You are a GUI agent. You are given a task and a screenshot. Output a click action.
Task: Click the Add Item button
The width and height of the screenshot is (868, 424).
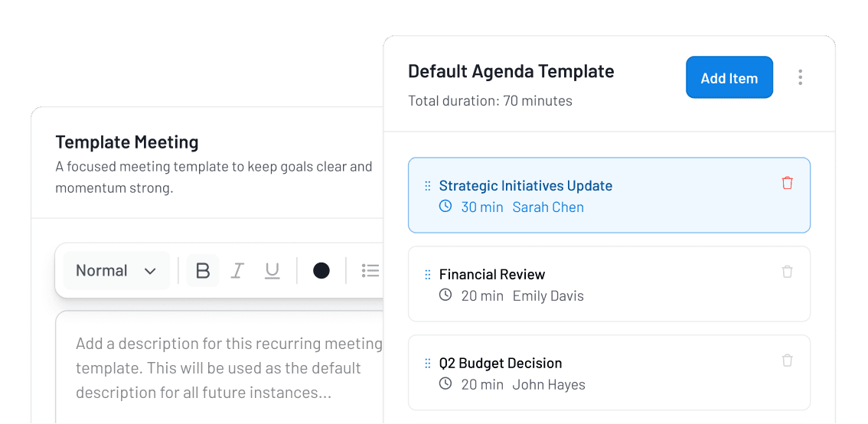tap(729, 78)
